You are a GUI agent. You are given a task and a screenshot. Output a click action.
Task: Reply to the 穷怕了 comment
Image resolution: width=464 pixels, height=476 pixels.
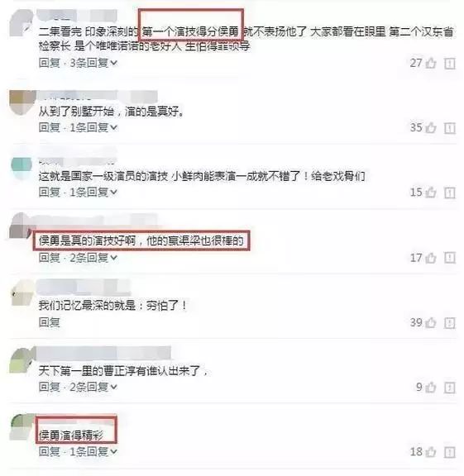[x=50, y=322]
